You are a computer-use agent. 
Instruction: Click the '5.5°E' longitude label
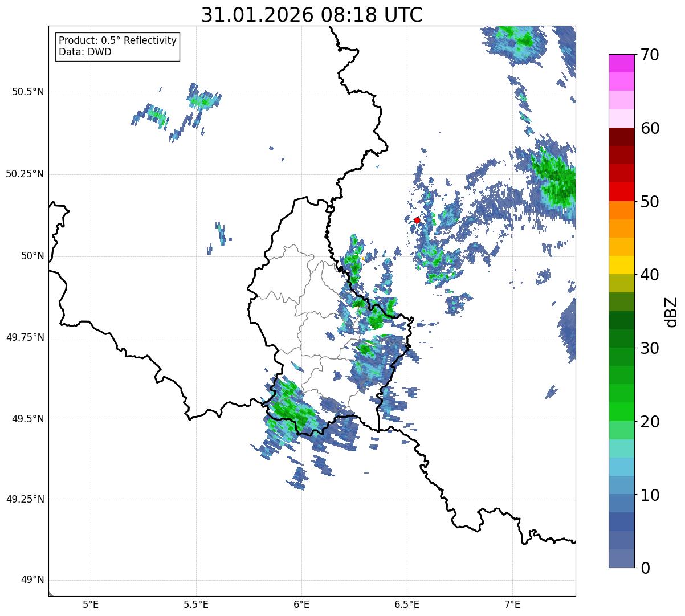tap(196, 605)
